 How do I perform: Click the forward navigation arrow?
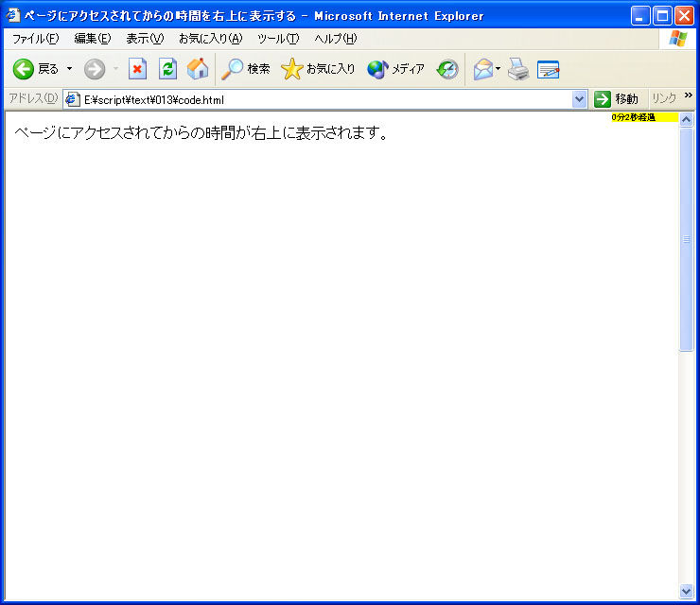(x=95, y=69)
